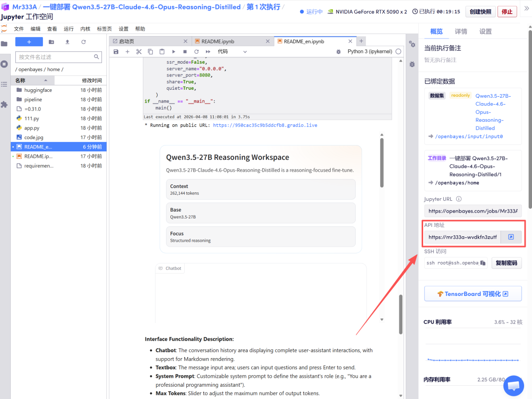Open TensorBoard 可视化

tap(472, 294)
